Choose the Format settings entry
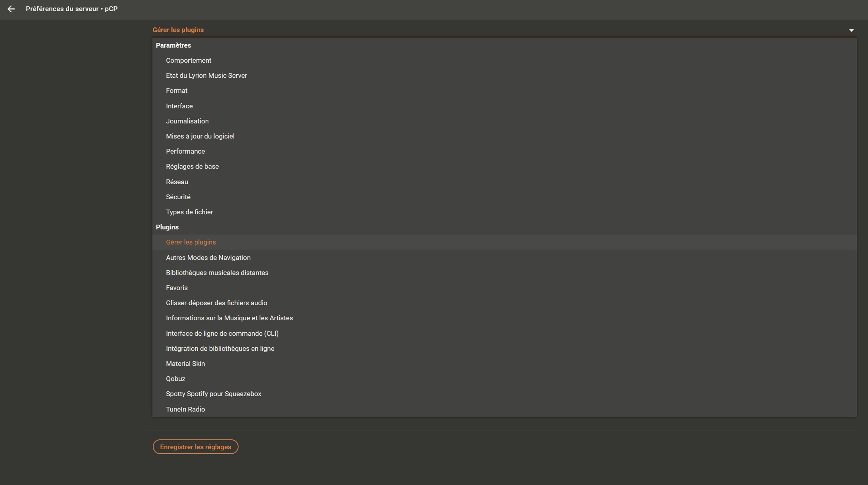This screenshot has width=868, height=485. click(177, 90)
